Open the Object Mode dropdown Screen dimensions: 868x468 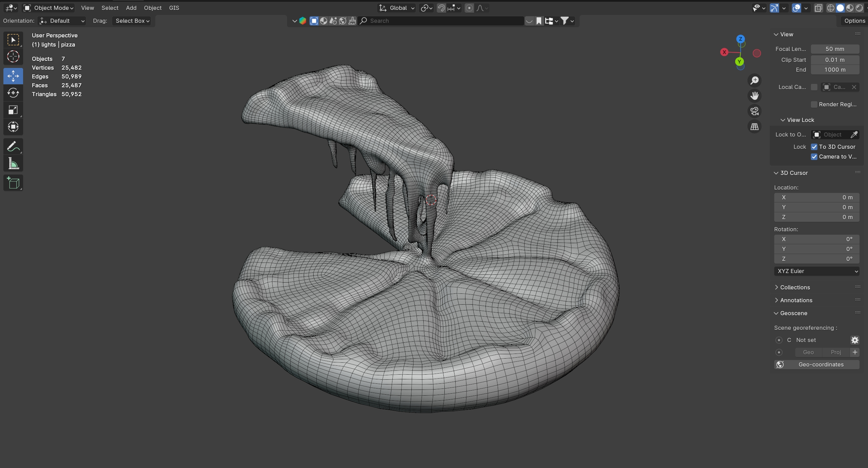(x=49, y=8)
